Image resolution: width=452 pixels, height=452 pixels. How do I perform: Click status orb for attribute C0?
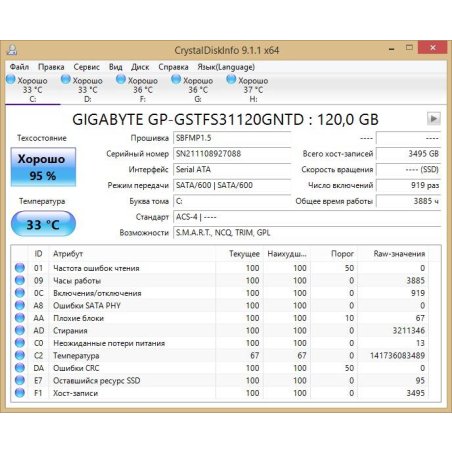click(20, 343)
